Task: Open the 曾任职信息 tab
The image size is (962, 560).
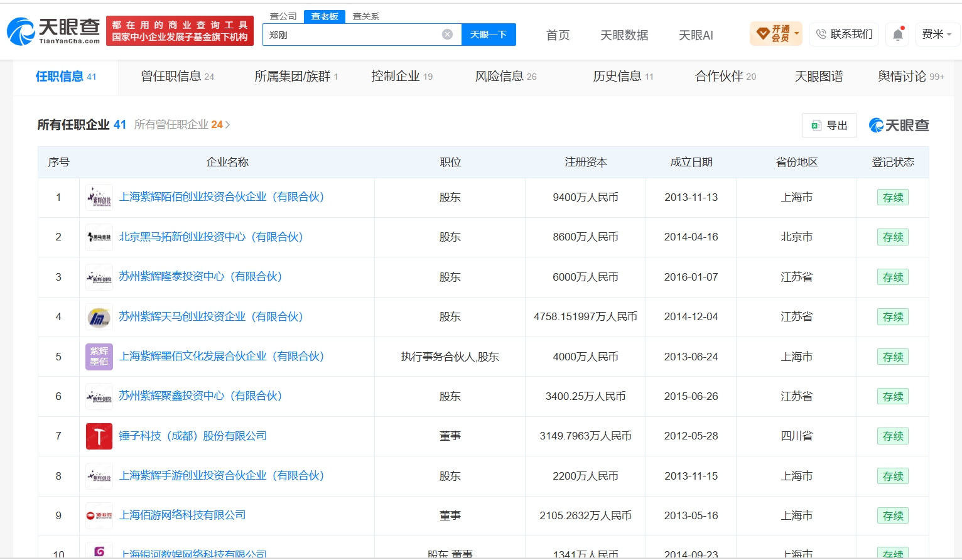Action: (178, 77)
